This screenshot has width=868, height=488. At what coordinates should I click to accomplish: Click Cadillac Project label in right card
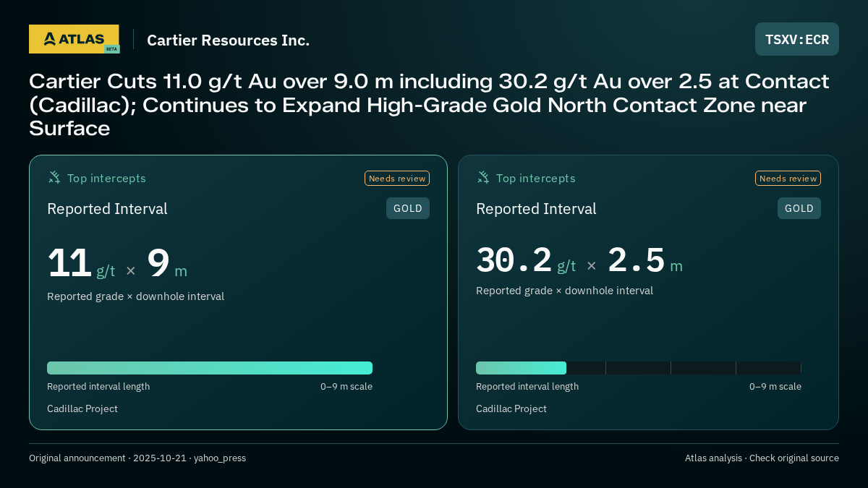click(511, 408)
